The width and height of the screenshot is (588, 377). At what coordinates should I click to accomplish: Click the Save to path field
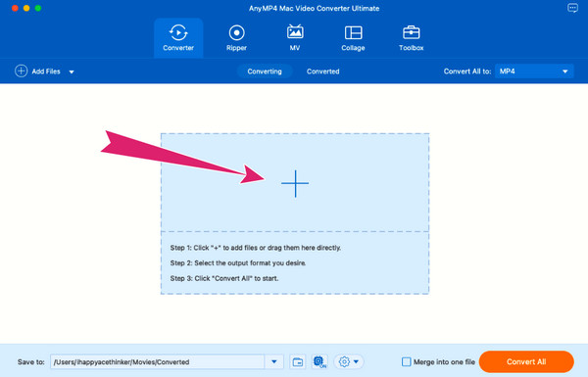coord(158,361)
